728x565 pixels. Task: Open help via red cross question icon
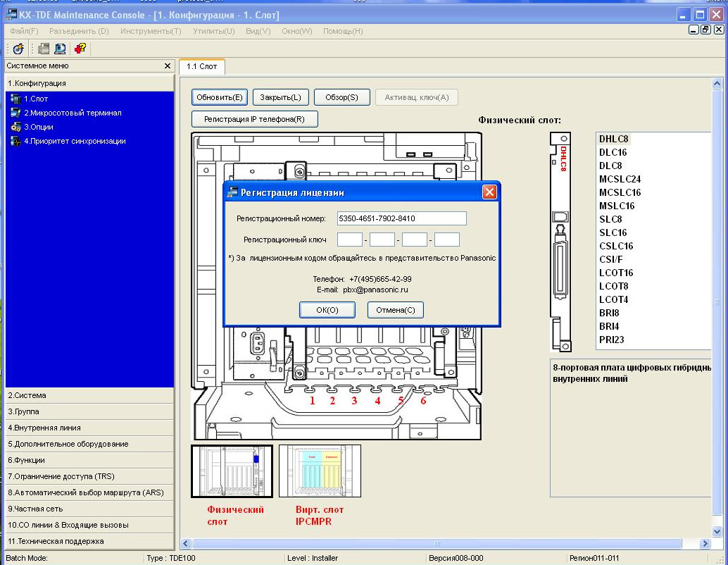point(80,49)
